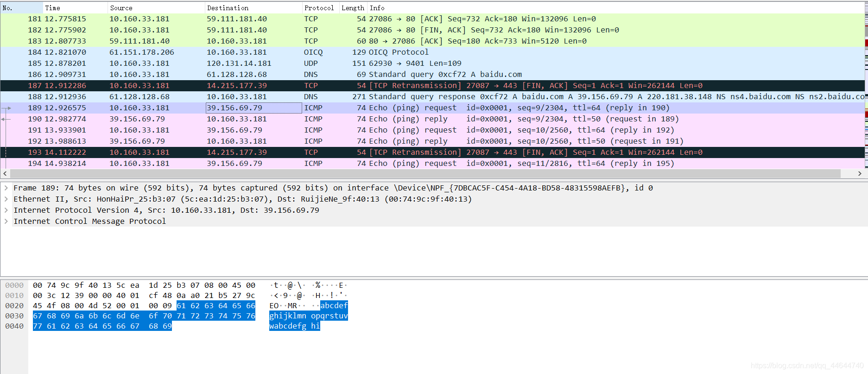Click left arrow of horizontal scrollbar
868x374 pixels.
coord(5,173)
